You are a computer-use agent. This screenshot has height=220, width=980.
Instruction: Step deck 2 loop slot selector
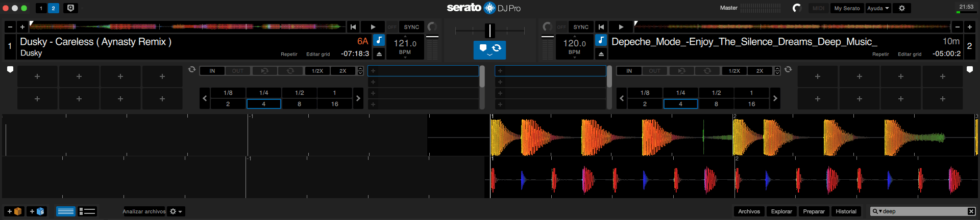[x=777, y=71]
